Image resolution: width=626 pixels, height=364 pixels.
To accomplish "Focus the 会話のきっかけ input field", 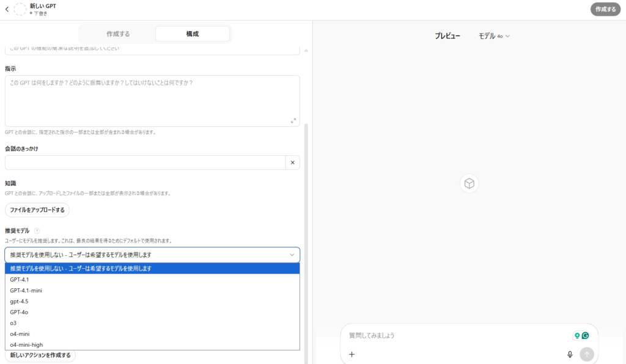I will [x=145, y=162].
